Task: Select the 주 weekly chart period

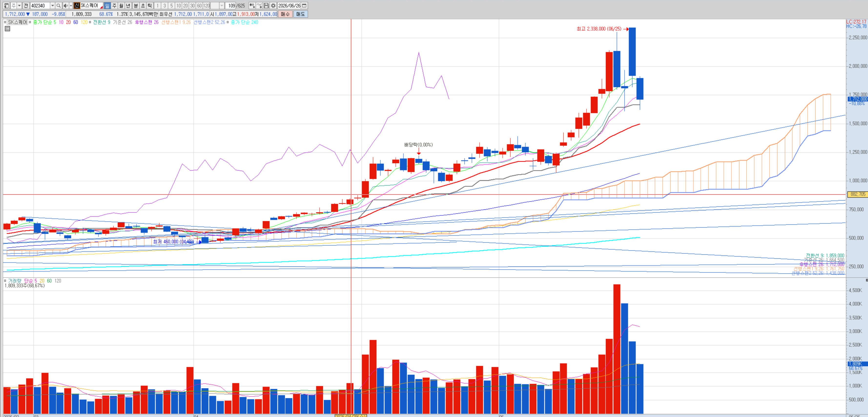Action: [x=114, y=6]
